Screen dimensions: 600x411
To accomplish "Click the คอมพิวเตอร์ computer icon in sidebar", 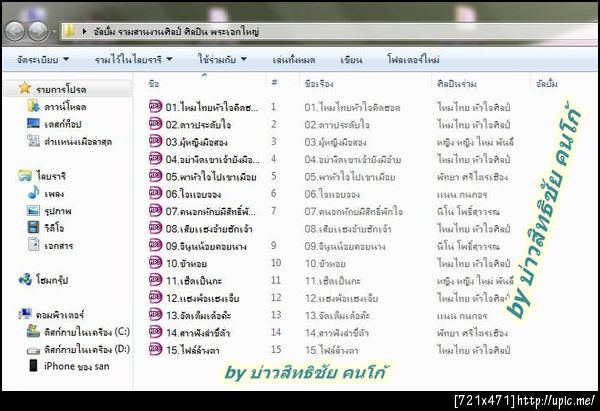I will 25,314.
